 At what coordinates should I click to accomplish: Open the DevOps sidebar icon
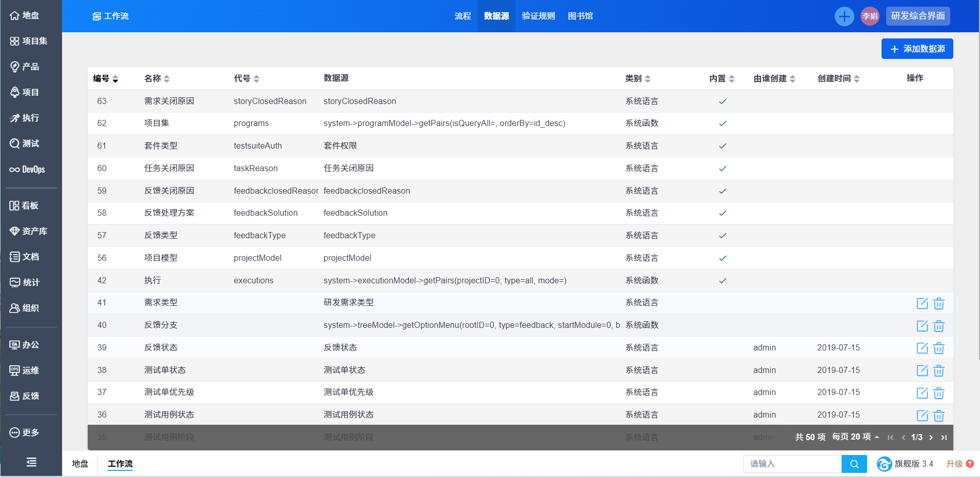pyautogui.click(x=28, y=170)
